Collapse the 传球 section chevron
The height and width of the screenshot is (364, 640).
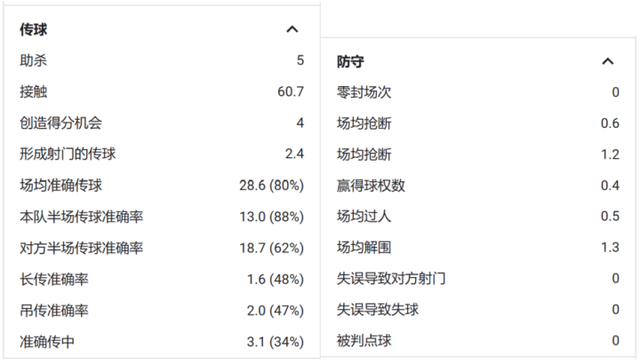click(x=292, y=29)
